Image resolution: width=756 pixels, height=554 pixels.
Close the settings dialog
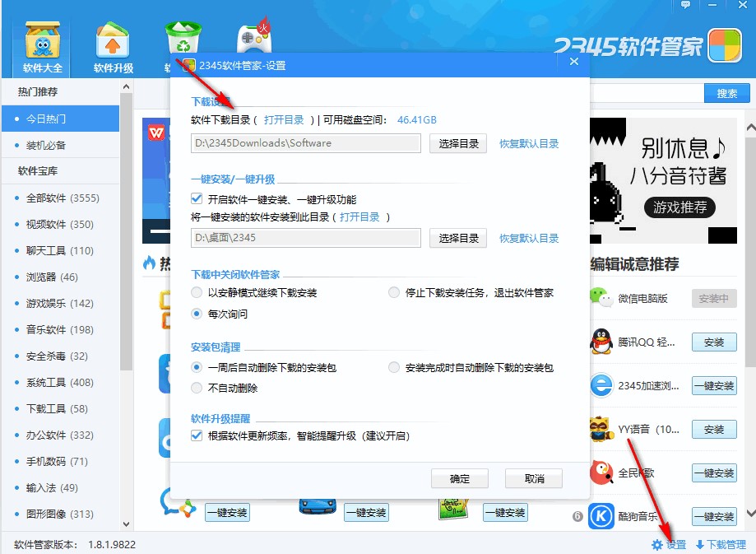573,62
